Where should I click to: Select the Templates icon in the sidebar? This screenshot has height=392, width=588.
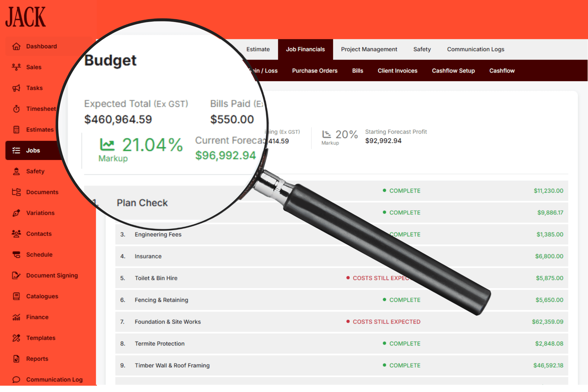pyautogui.click(x=16, y=338)
